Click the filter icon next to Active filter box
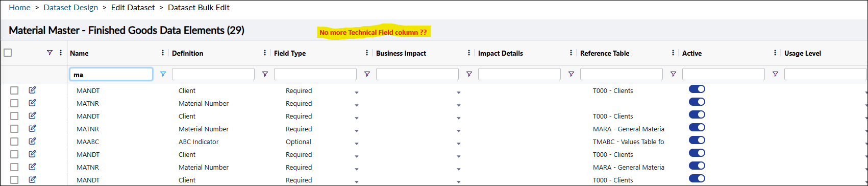 coord(775,74)
